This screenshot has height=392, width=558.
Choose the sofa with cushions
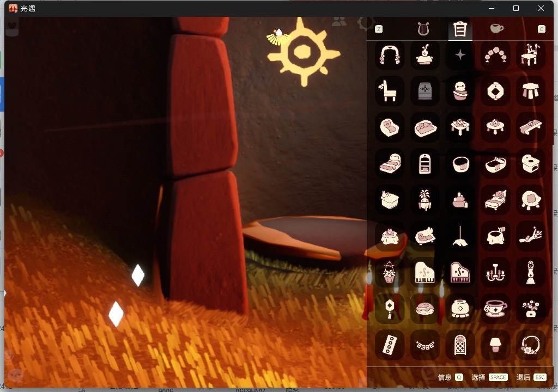point(425,127)
